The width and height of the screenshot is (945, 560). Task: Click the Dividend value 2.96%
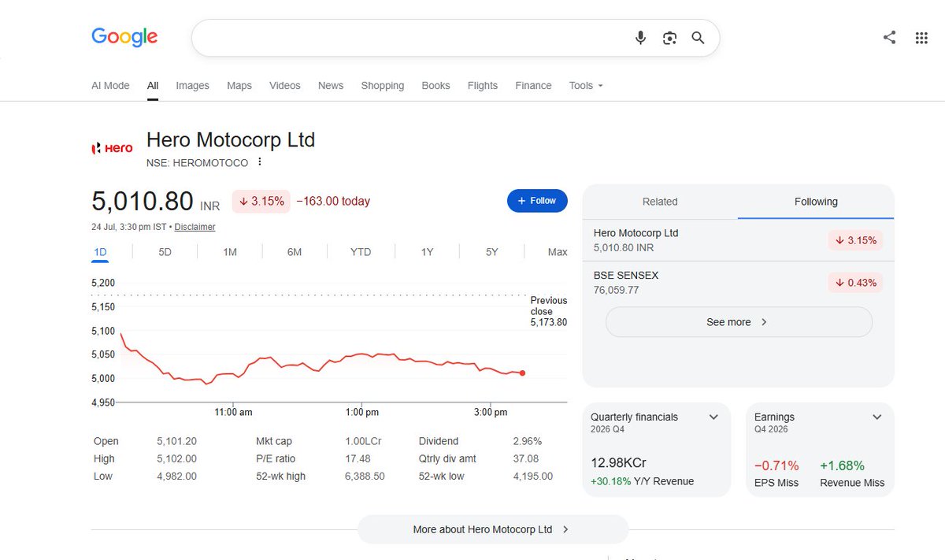527,441
